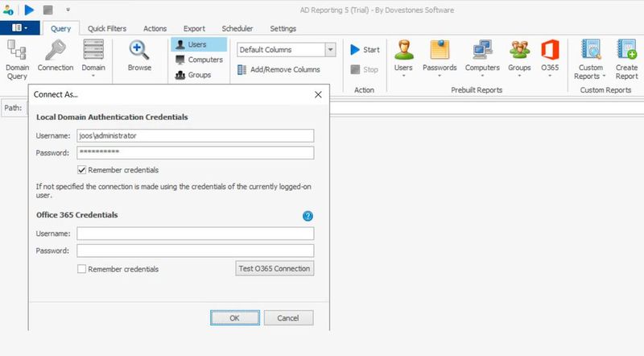The height and width of the screenshot is (356, 644).
Task: Check Remember credentials for Office 365
Action: [82, 269]
